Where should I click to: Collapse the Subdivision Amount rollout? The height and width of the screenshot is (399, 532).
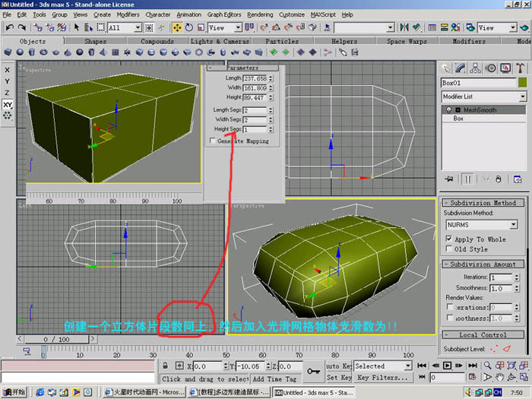point(483,264)
